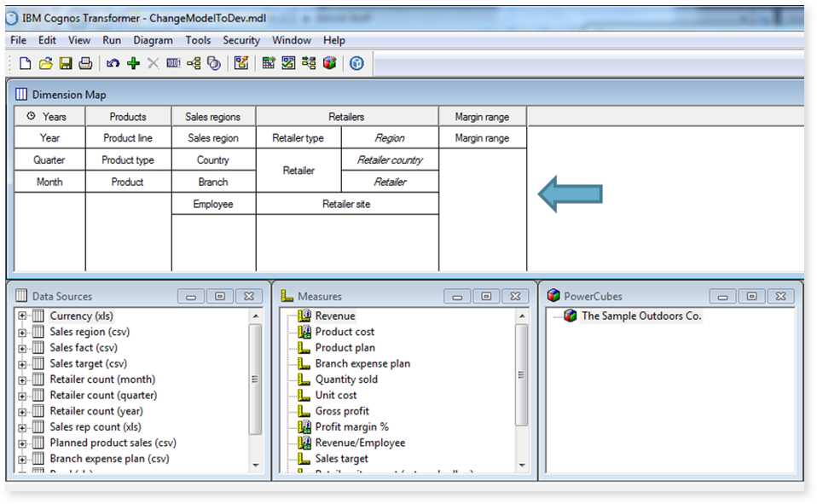The height and width of the screenshot is (504, 817).
Task: Select the Employee level cell
Action: pos(213,204)
